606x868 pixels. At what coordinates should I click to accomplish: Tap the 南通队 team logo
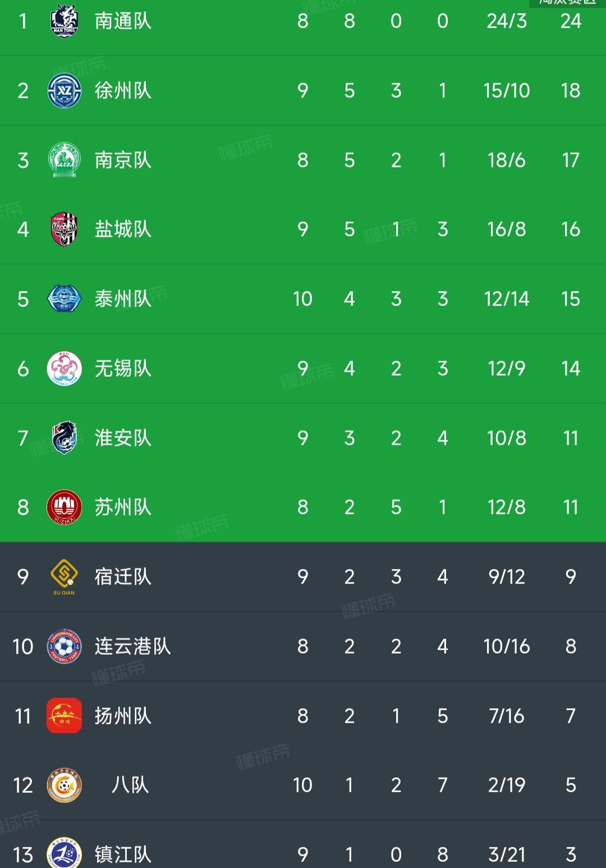coord(64,21)
